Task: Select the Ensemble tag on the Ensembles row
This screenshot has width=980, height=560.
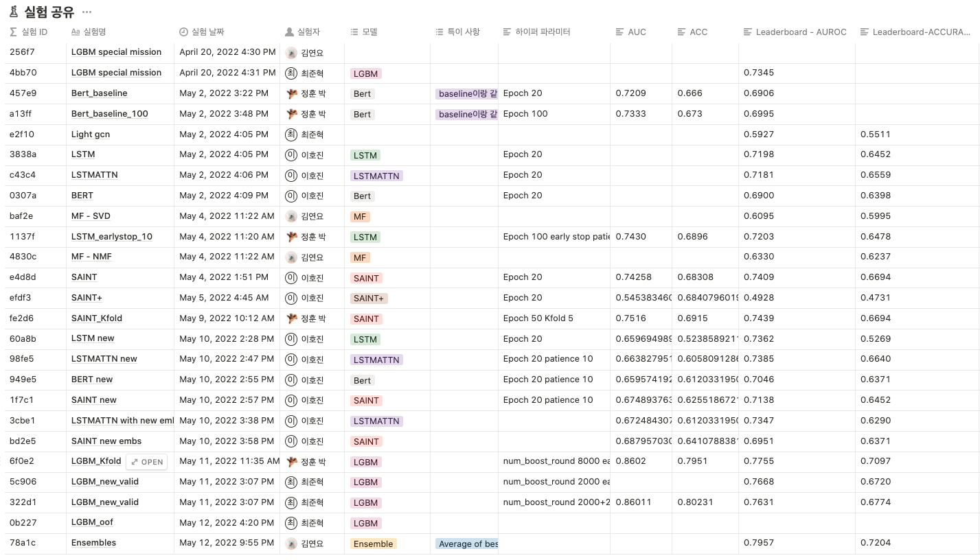Action: (373, 544)
